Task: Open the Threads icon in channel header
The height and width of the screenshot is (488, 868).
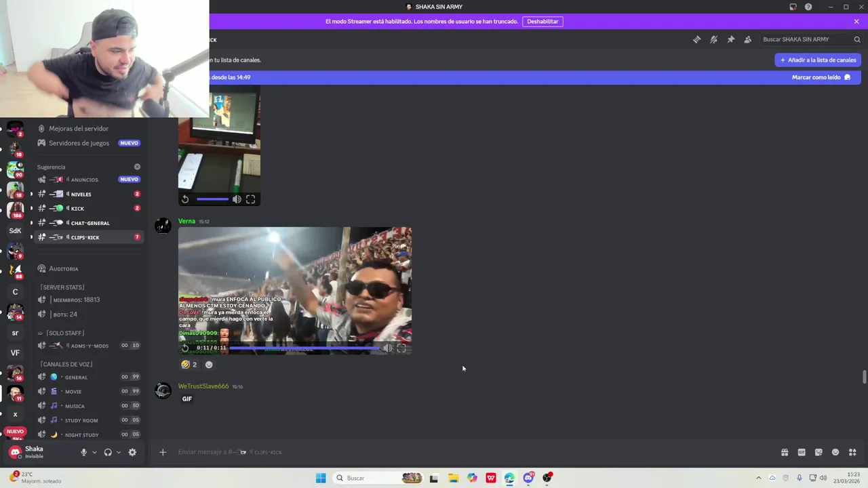Action: tap(696, 39)
